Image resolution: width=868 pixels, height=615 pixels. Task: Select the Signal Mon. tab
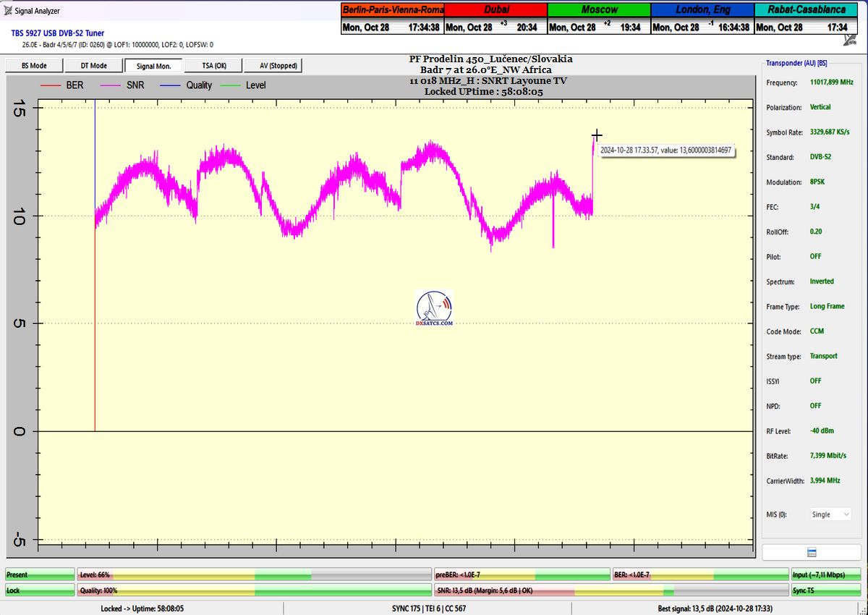click(x=153, y=66)
